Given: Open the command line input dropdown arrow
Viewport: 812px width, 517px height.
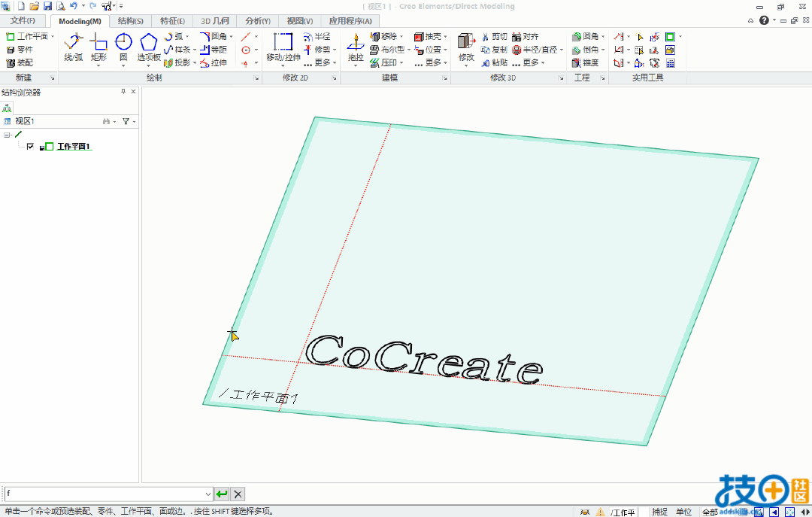Looking at the screenshot, I should click(208, 494).
